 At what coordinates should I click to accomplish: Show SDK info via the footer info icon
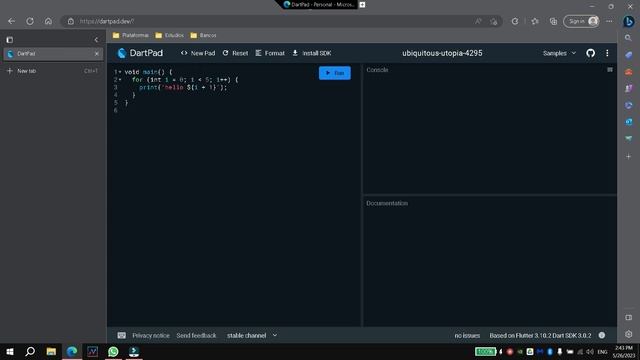coord(602,335)
